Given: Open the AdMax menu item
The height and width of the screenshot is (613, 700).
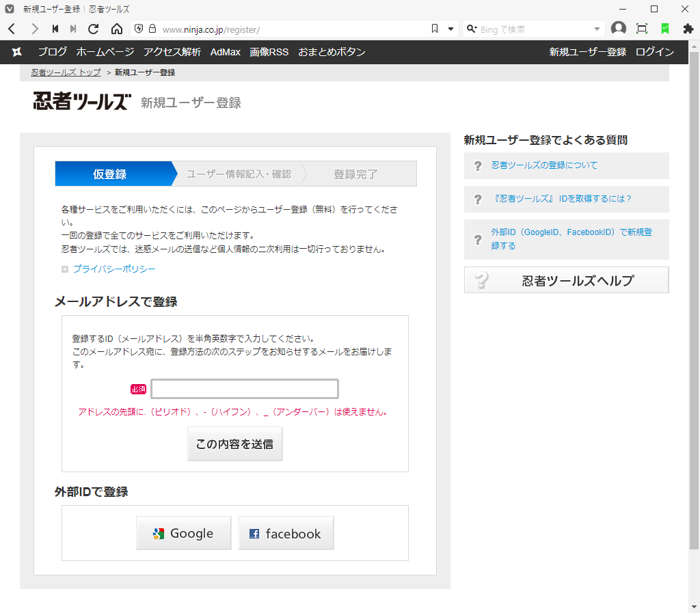Looking at the screenshot, I should (226, 52).
